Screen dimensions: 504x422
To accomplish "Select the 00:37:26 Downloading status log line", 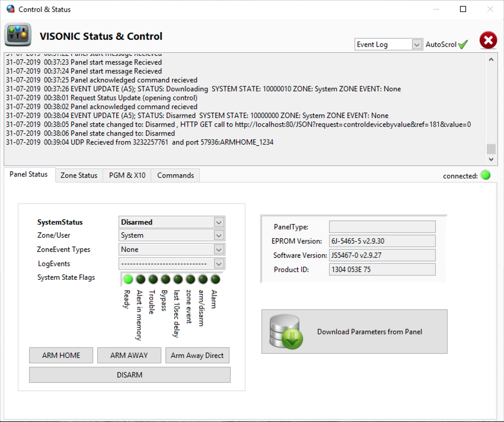I will click(203, 89).
